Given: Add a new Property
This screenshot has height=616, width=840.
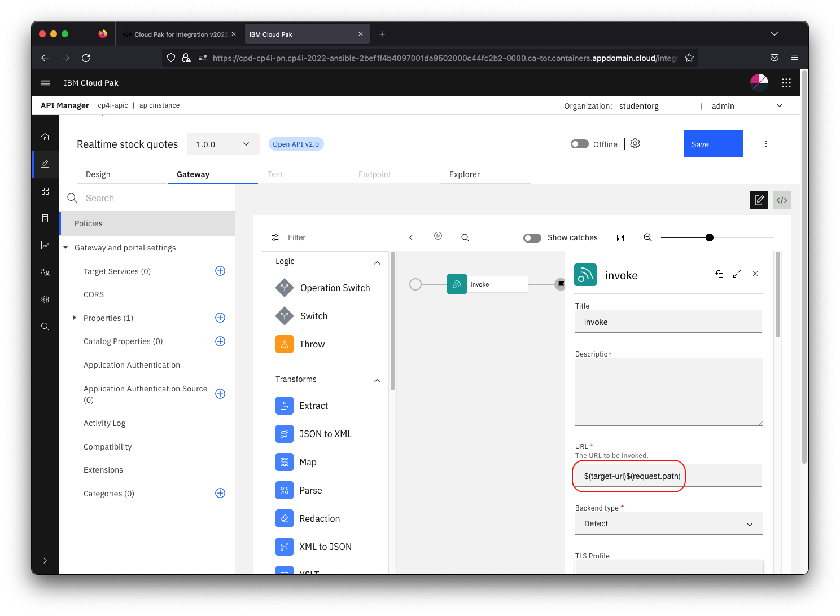Looking at the screenshot, I should coord(220,318).
